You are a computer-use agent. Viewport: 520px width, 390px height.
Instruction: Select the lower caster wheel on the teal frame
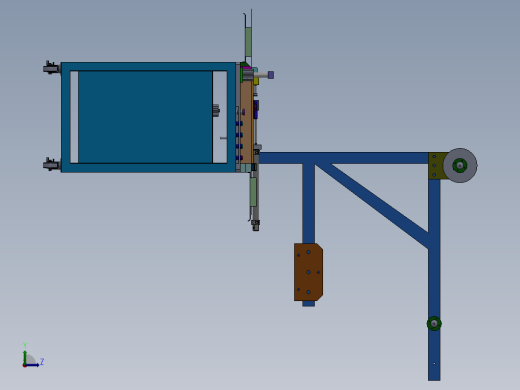(51, 164)
